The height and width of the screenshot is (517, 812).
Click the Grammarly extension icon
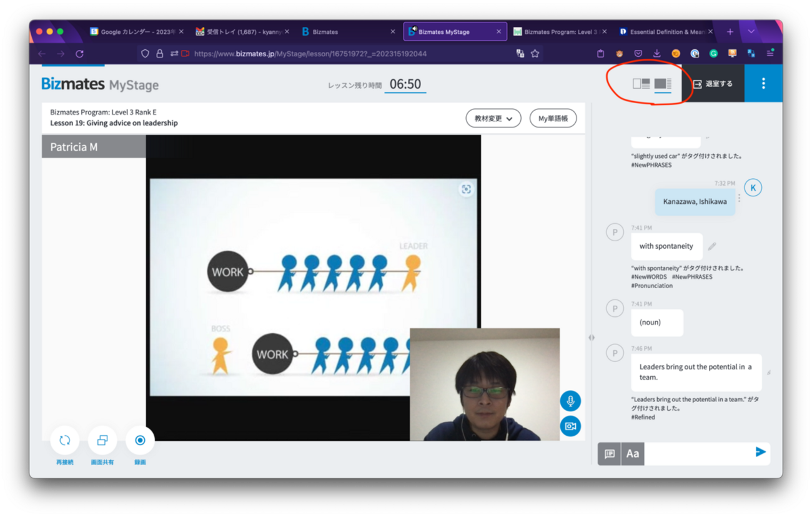pyautogui.click(x=713, y=54)
